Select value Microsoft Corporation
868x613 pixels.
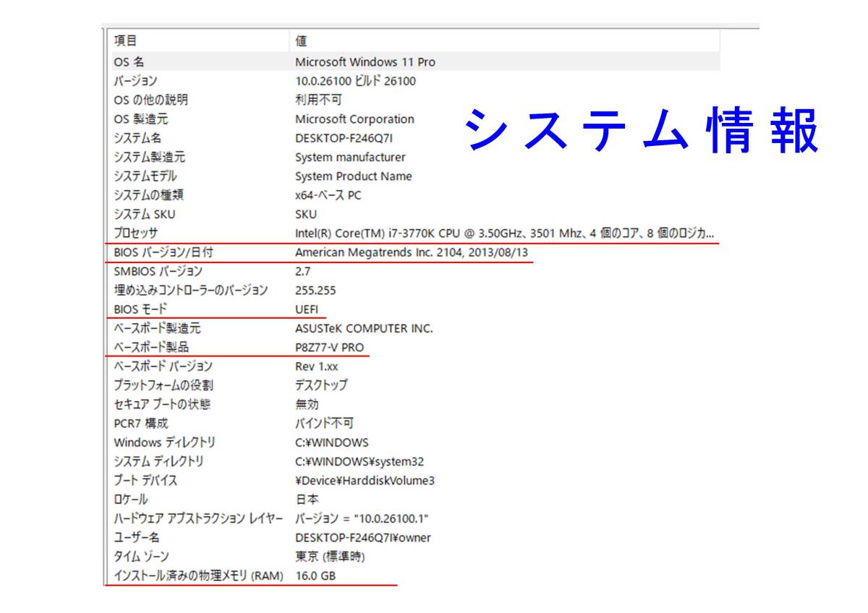pyautogui.click(x=354, y=119)
